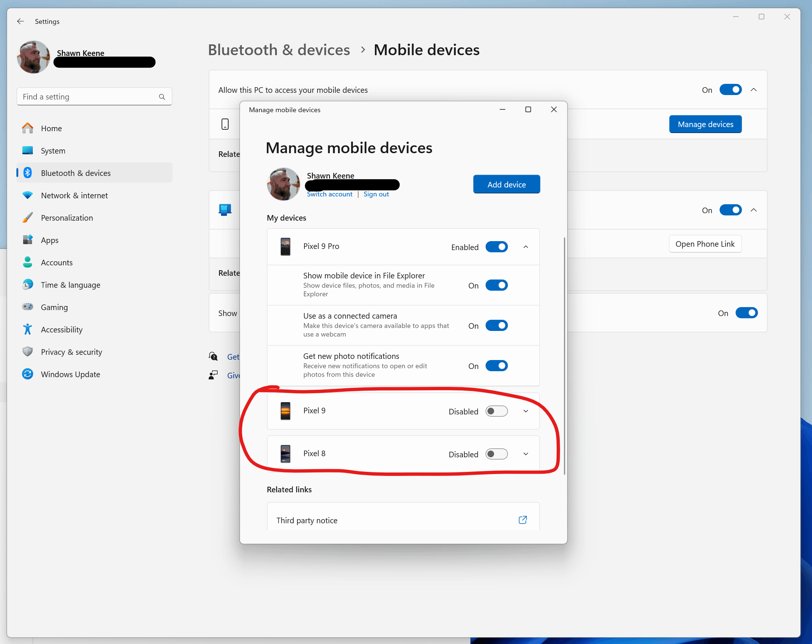Click the search magnifier icon
812x644 pixels.
pyautogui.click(x=162, y=97)
